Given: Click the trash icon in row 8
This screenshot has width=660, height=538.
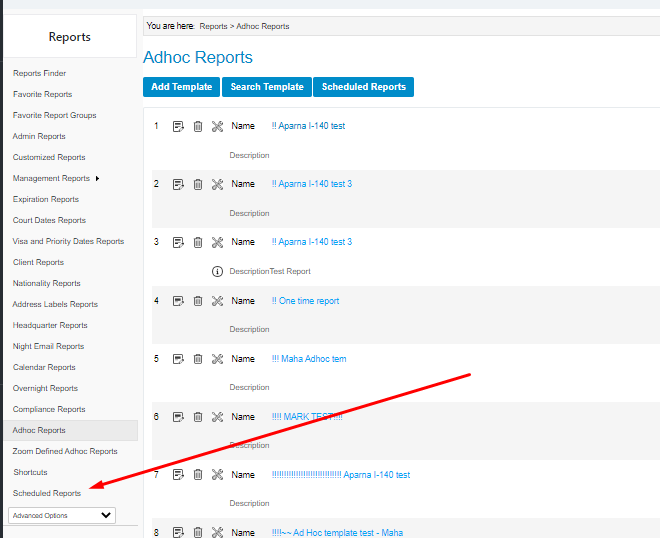Looking at the screenshot, I should pyautogui.click(x=198, y=533).
